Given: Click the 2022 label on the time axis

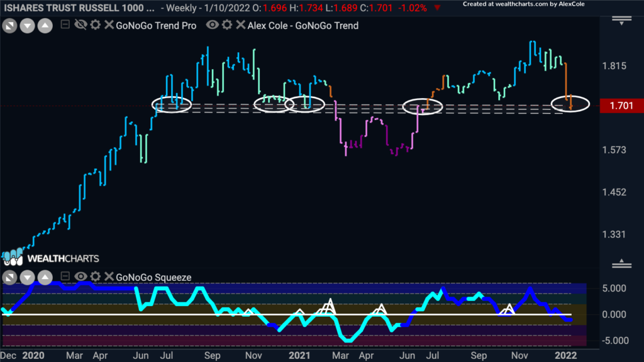Looking at the screenshot, I should pos(566,356).
